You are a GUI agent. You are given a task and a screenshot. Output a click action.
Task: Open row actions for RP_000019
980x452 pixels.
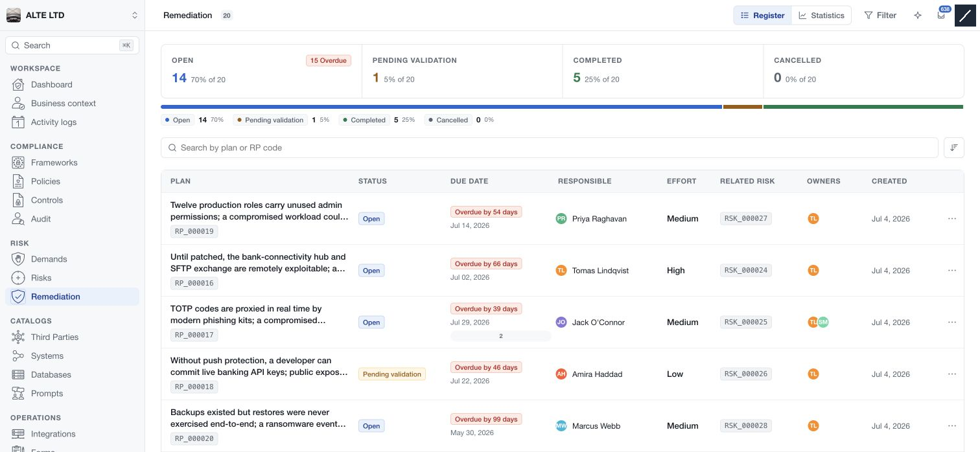point(952,218)
